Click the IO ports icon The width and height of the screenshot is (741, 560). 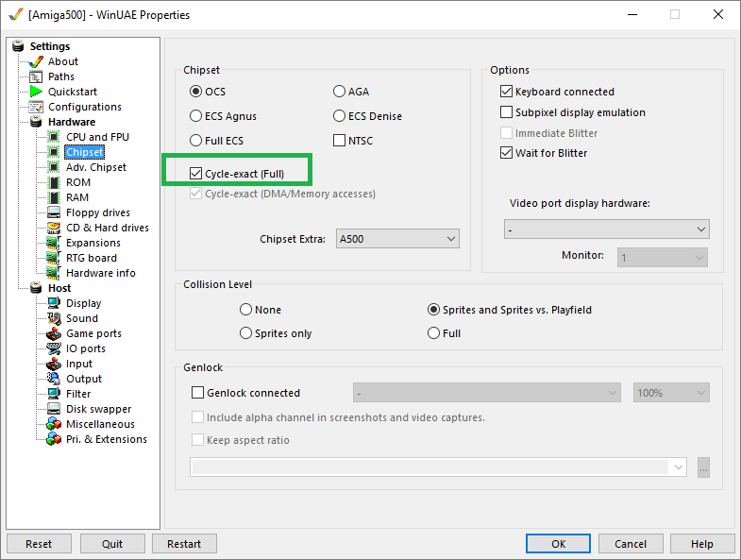click(x=54, y=348)
